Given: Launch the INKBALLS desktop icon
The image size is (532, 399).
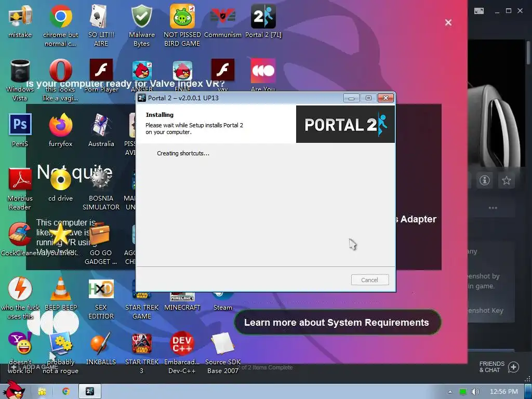Looking at the screenshot, I should pos(101,343).
